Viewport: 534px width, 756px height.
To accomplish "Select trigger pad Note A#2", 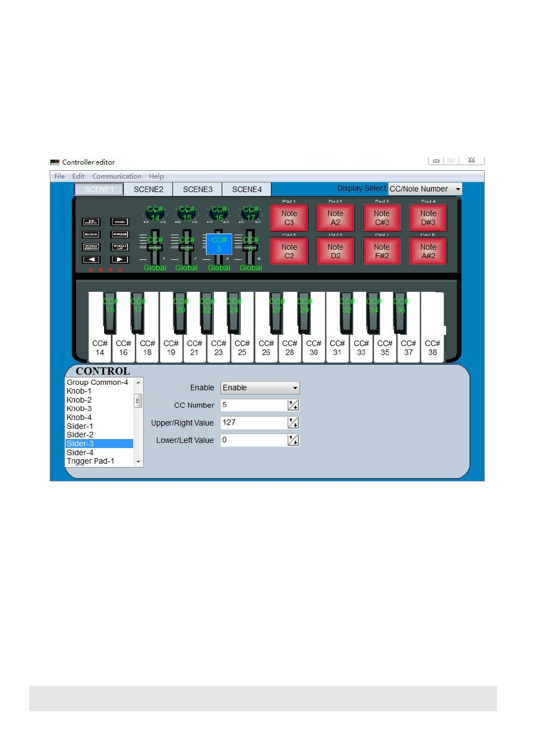I will [x=428, y=251].
